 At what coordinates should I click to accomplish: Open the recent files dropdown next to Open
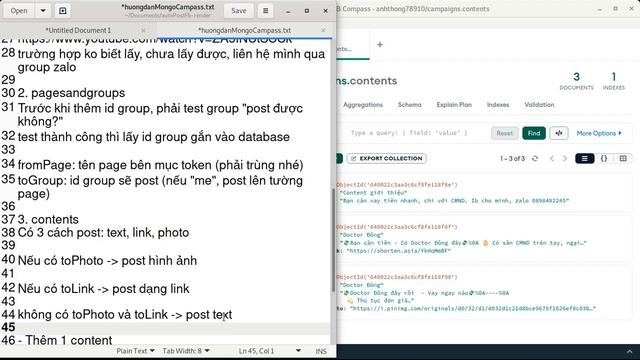click(43, 11)
